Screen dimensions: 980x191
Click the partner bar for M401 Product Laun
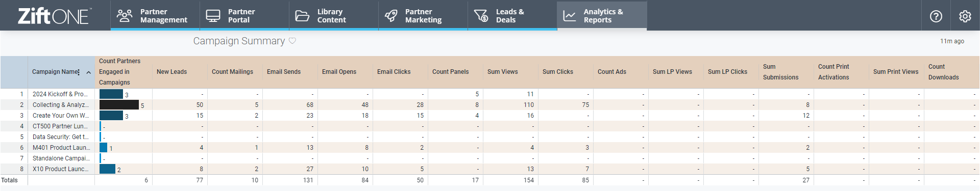point(103,147)
